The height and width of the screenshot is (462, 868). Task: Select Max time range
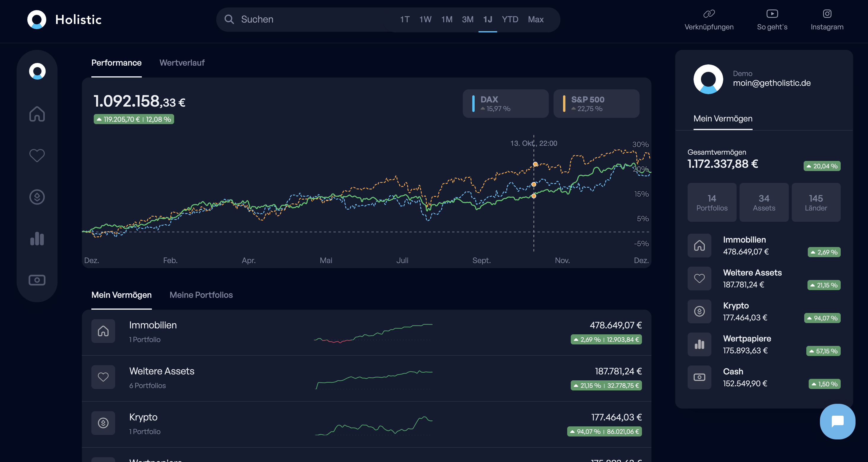coord(535,20)
